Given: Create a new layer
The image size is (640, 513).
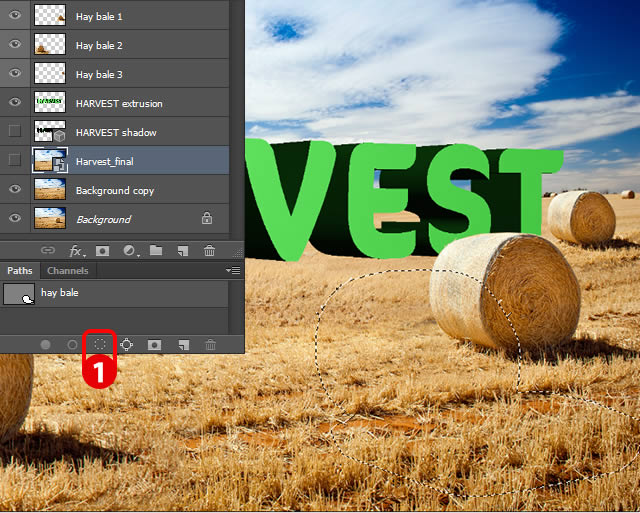Looking at the screenshot, I should [183, 251].
